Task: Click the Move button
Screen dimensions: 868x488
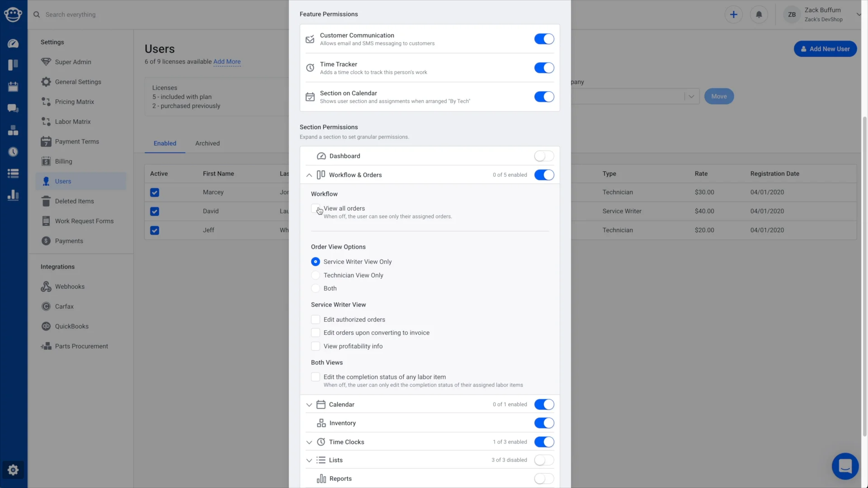Action: (x=719, y=96)
